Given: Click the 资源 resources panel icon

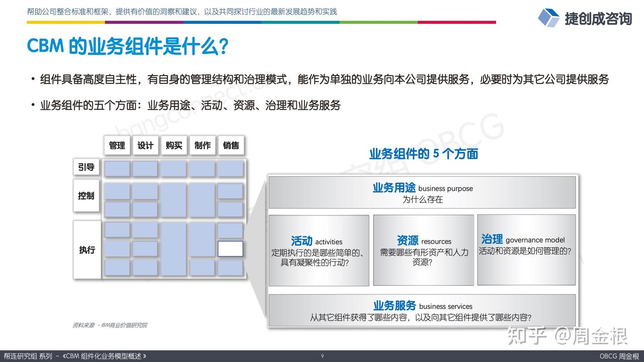Looking at the screenshot, I should tap(408, 240).
